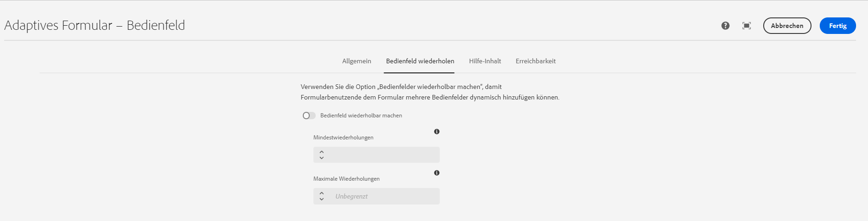Show info tooltip for Mindestwiederholungen
This screenshot has width=868, height=221.
pyautogui.click(x=437, y=132)
